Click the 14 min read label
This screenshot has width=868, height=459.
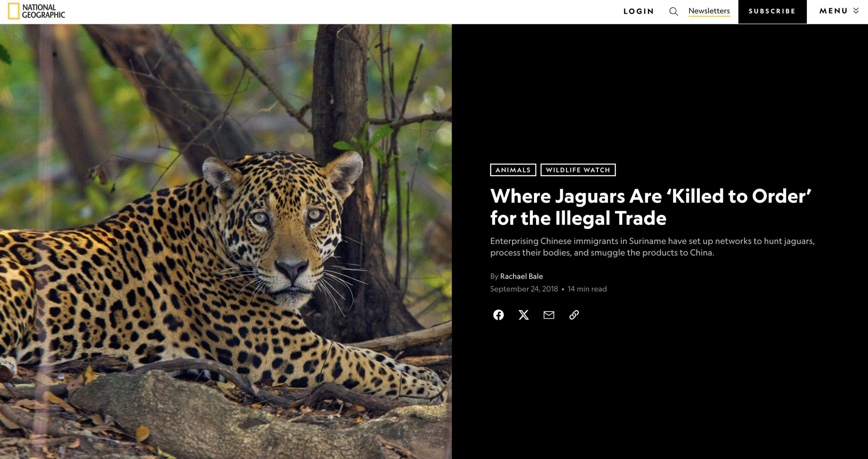[x=587, y=289]
